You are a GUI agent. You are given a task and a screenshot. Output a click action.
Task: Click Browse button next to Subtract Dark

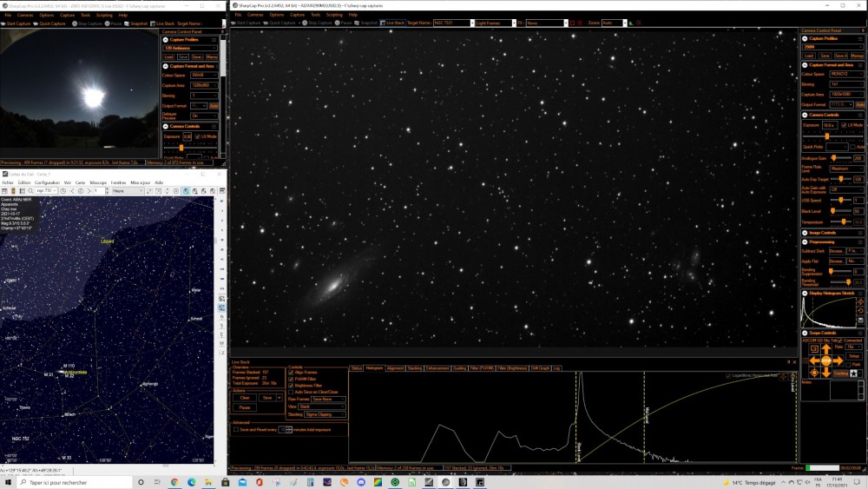[x=837, y=251]
